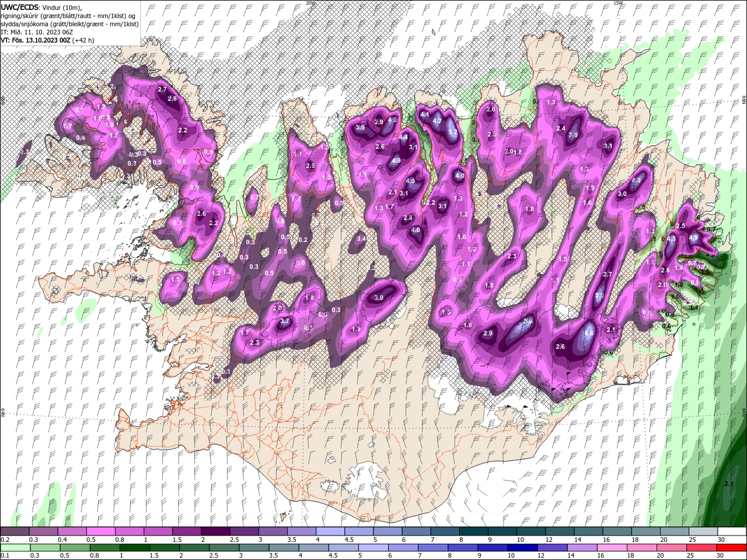Select grey-purple 0.2 swatch in snow legend
Screen dimensions: 747x560
(15, 531)
